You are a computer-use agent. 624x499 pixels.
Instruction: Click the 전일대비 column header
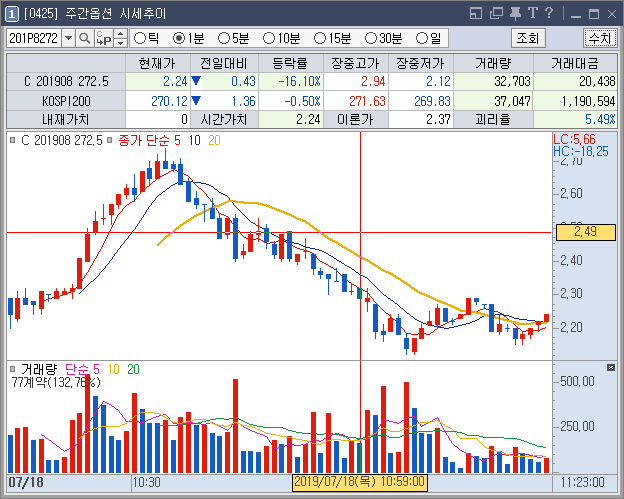click(224, 63)
